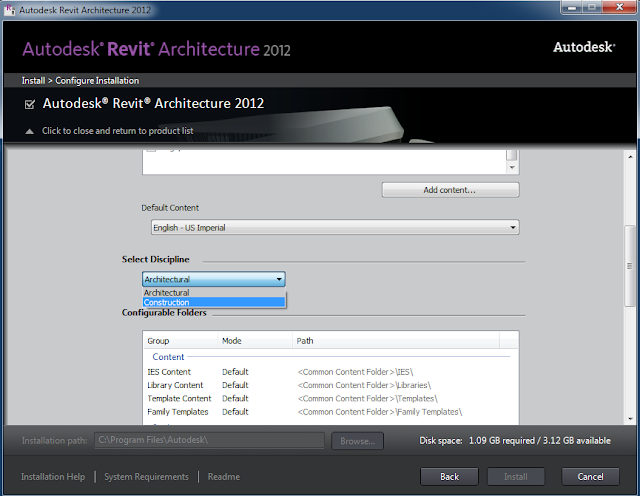Click the Back button
This screenshot has height=496, width=640.
point(449,477)
